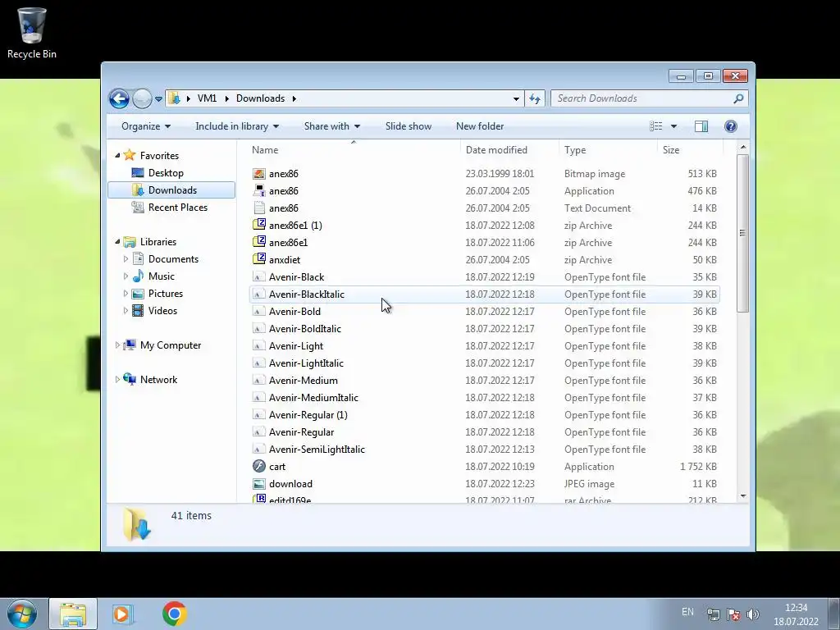Select the Avenir-MediumItalic file
This screenshot has width=840, height=630.
tap(484, 398)
